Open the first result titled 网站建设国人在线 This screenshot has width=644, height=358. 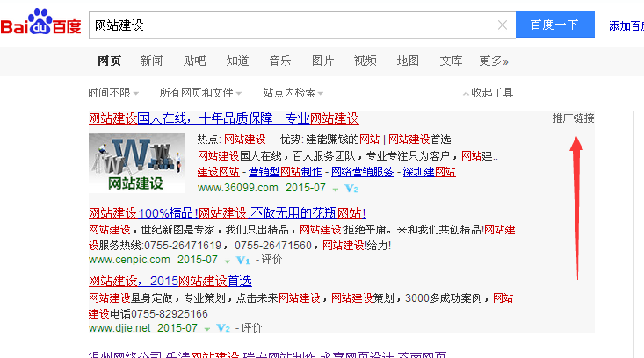224,118
